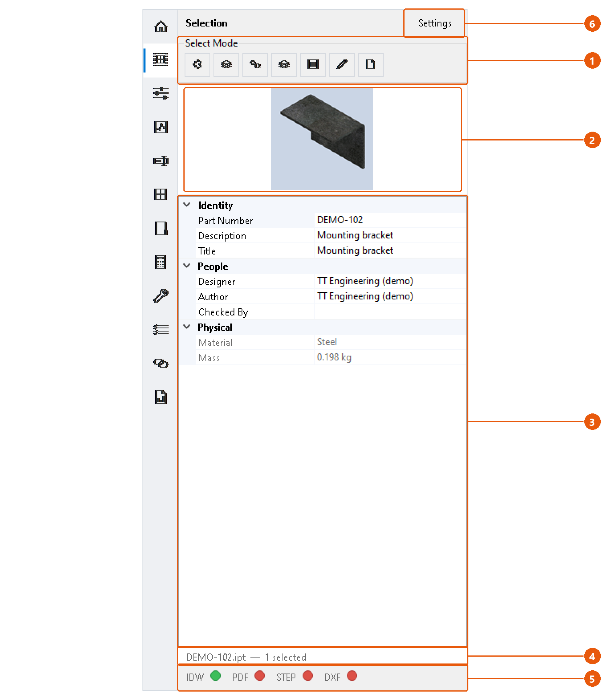
Task: Open the Settings tab
Action: tap(435, 23)
